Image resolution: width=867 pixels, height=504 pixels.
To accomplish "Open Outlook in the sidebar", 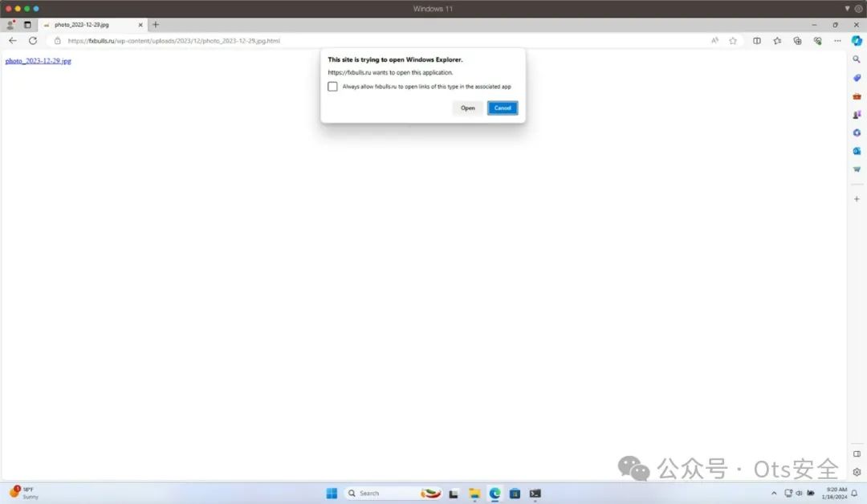I will point(857,151).
